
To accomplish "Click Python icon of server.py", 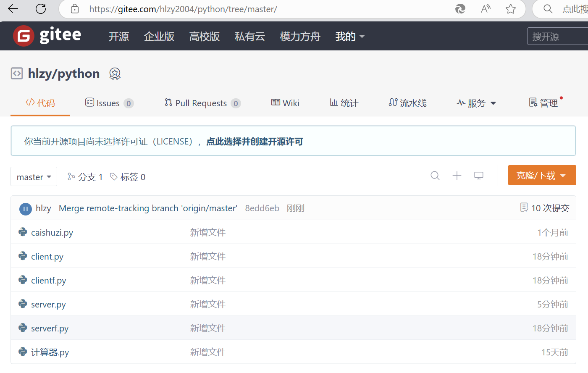I will (x=23, y=304).
